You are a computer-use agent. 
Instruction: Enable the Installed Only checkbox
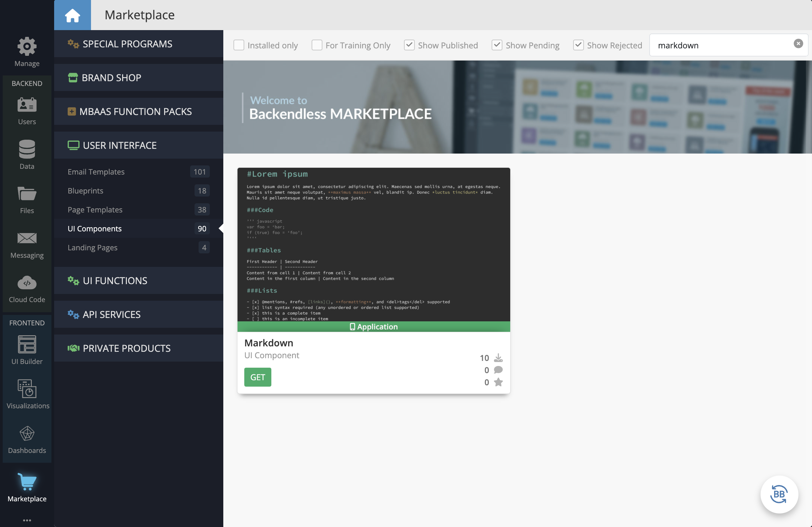pos(240,45)
